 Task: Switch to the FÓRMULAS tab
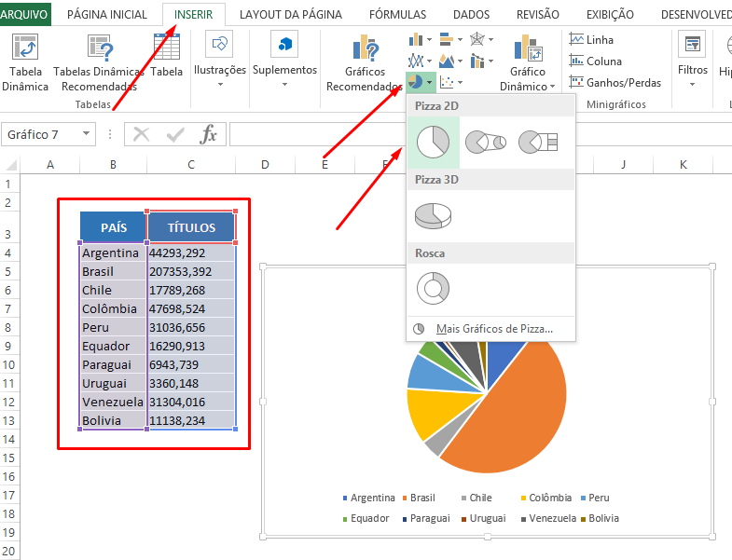point(397,15)
